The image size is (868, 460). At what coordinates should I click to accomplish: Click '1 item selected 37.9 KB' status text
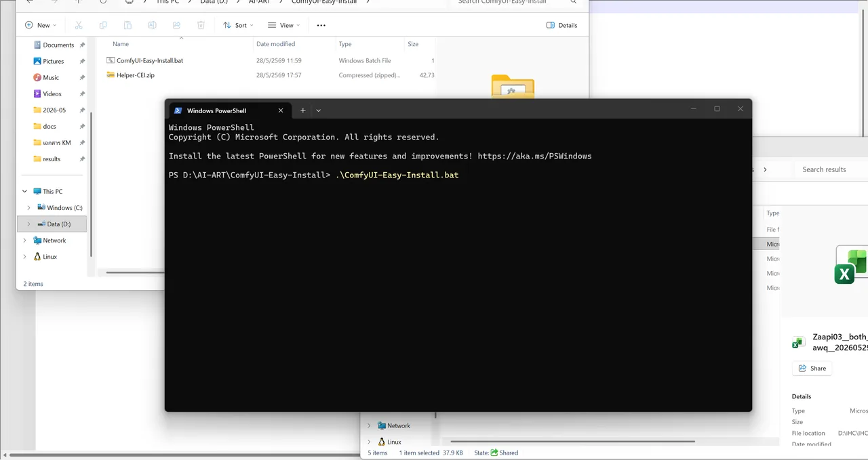click(431, 453)
